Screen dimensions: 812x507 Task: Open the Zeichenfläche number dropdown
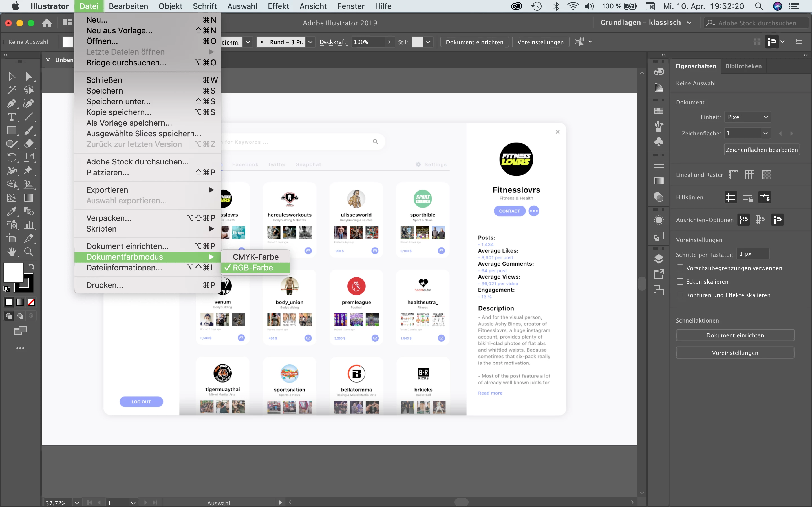pyautogui.click(x=765, y=133)
